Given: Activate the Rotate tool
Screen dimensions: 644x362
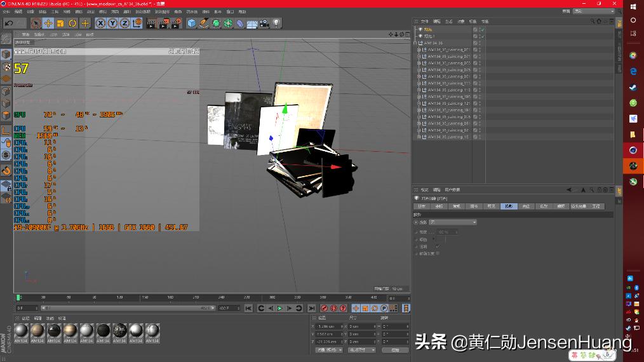Looking at the screenshot, I should (x=72, y=23).
